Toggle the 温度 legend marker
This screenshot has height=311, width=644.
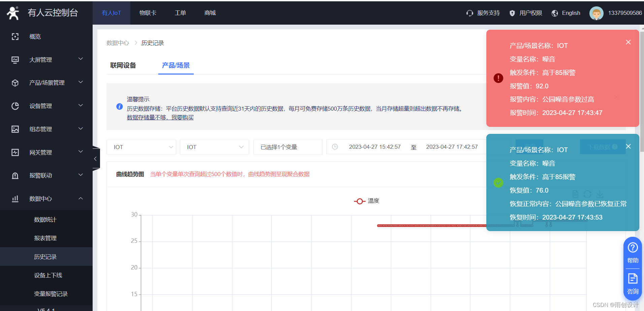[x=359, y=201]
